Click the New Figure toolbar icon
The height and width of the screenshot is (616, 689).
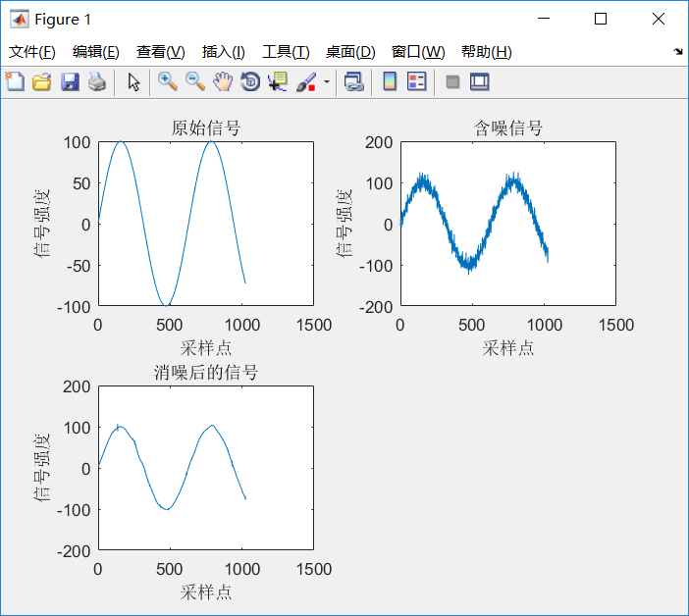[15, 82]
